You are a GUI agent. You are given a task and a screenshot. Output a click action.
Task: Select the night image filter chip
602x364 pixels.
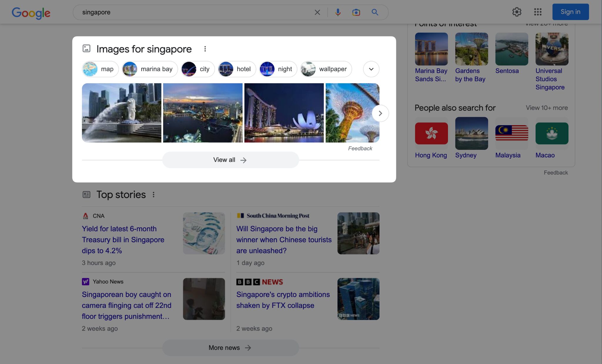click(277, 69)
